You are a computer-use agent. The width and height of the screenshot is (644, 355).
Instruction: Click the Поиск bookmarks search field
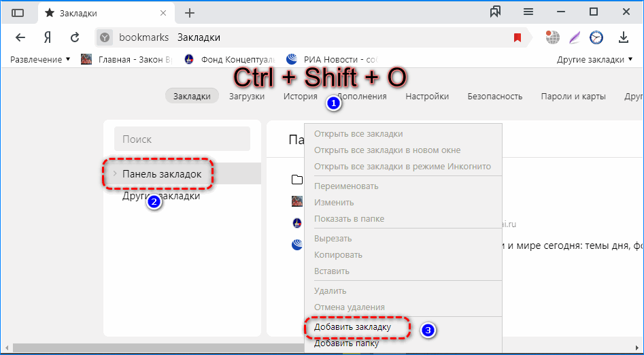click(182, 139)
